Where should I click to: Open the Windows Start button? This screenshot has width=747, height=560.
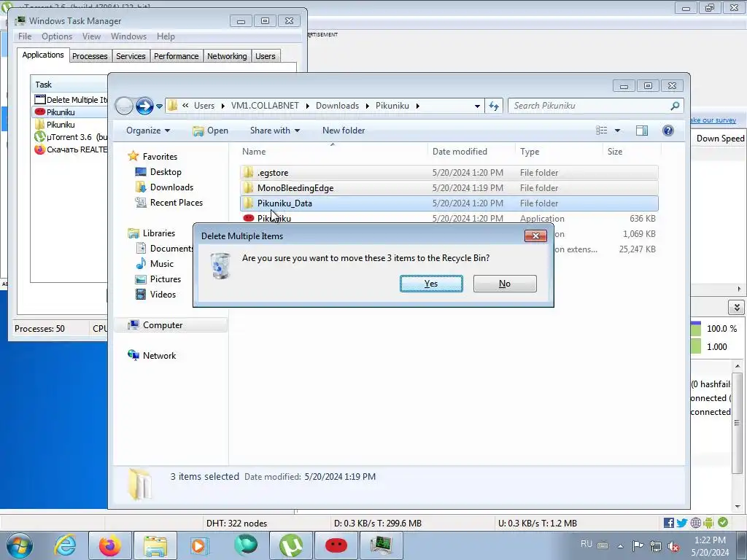coord(20,545)
